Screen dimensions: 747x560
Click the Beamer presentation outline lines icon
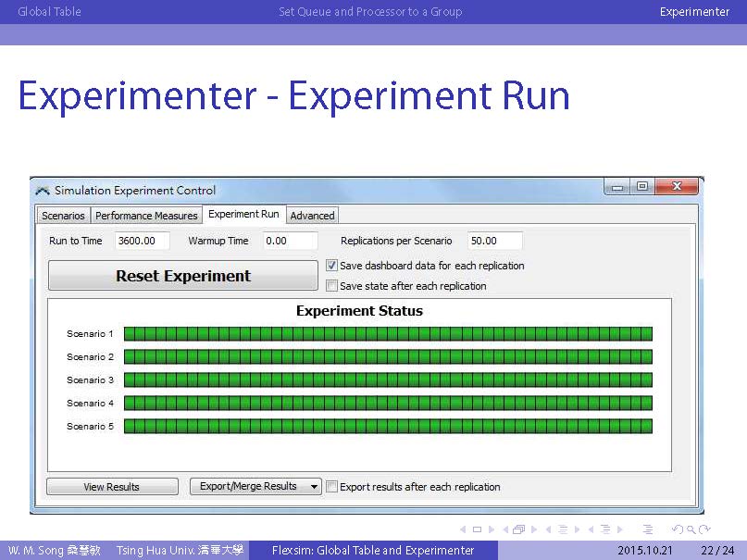coord(648,530)
